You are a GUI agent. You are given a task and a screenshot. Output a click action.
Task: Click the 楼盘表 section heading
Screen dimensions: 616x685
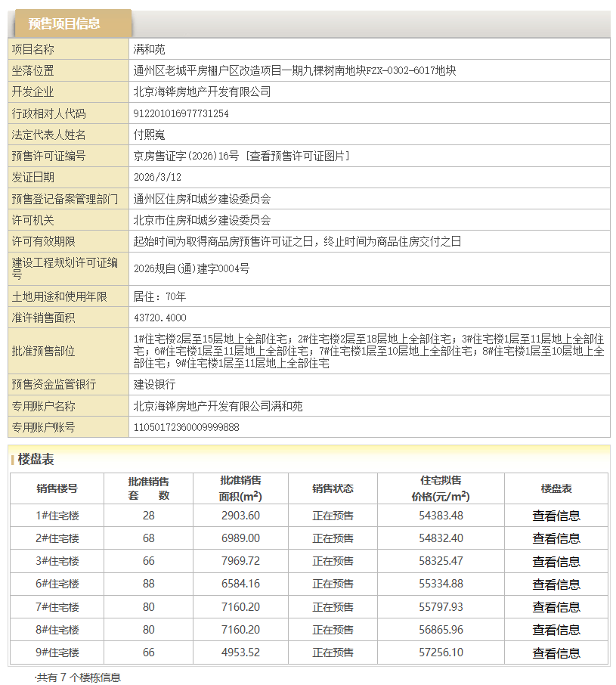(36, 460)
